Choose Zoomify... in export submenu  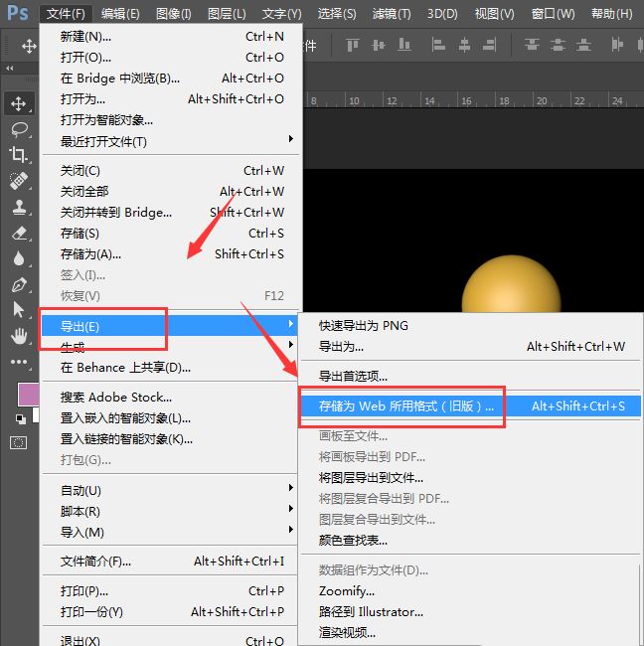pos(470,590)
